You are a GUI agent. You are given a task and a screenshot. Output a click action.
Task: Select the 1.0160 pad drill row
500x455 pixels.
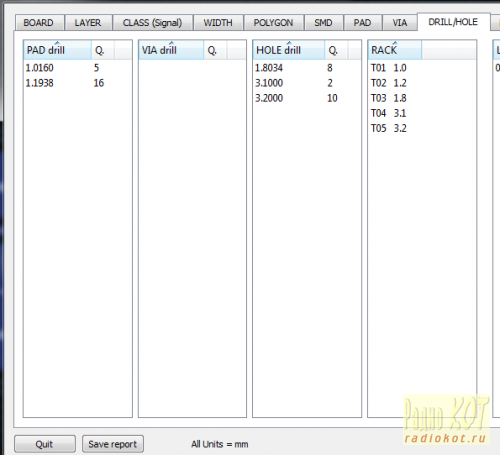click(x=78, y=68)
